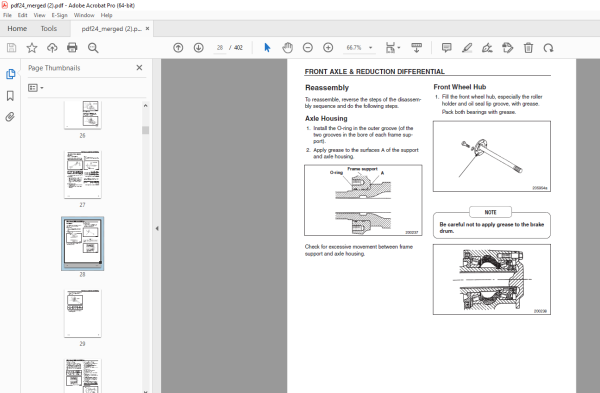Screen dimensions: 600x393
Task: Go to previous page arrow
Action: click(178, 48)
